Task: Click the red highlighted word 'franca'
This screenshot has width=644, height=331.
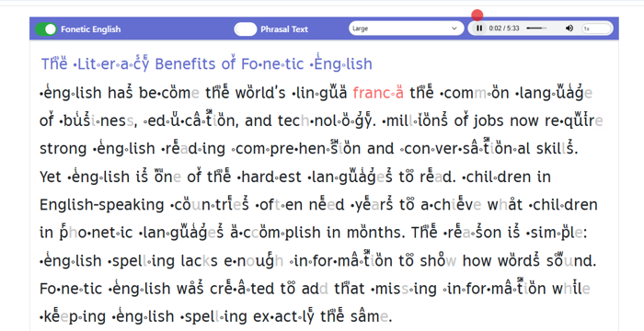Action: (378, 92)
